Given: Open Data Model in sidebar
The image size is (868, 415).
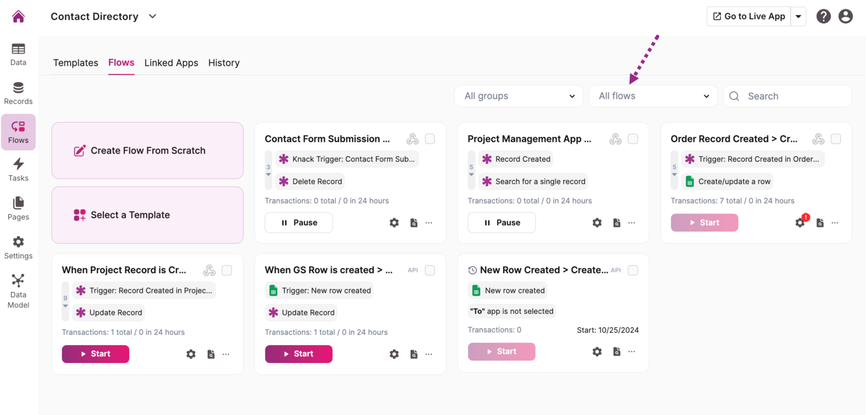Looking at the screenshot, I should coord(19,291).
